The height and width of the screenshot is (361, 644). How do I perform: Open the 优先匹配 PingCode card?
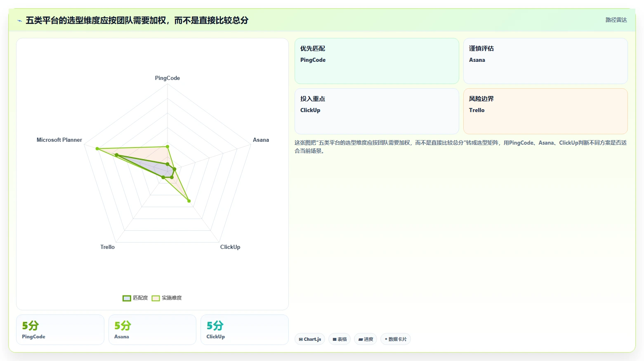point(377,61)
